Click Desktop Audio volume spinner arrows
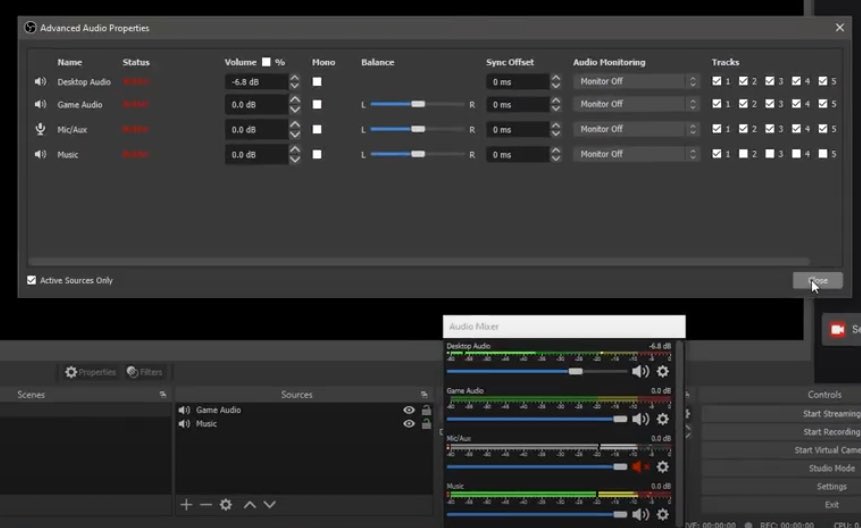Screen dimensions: 861x528 coord(295,82)
